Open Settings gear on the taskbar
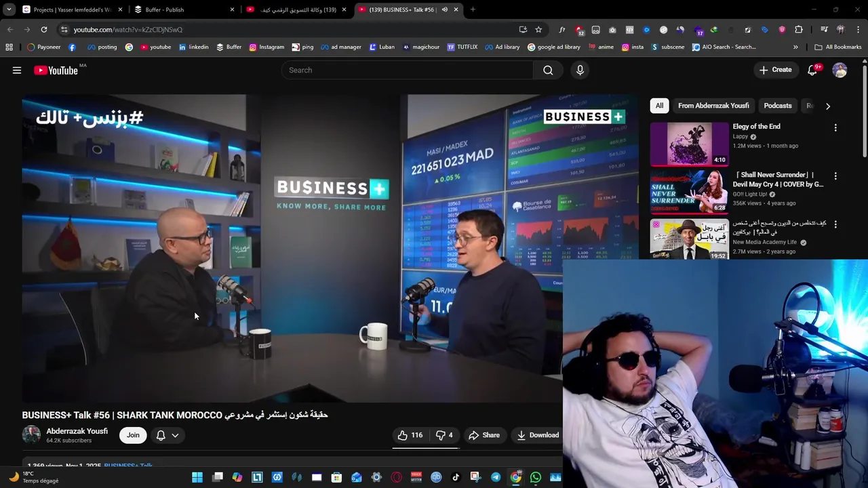Screen dimensions: 868x488 (376, 477)
